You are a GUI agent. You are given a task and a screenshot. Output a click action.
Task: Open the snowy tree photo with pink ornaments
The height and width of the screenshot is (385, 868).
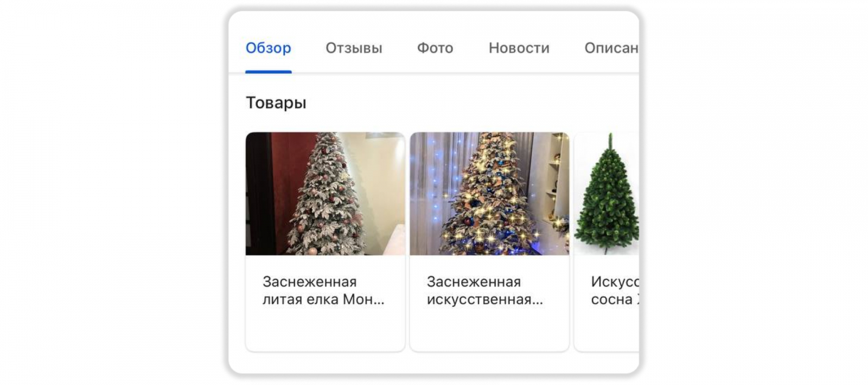pos(325,194)
